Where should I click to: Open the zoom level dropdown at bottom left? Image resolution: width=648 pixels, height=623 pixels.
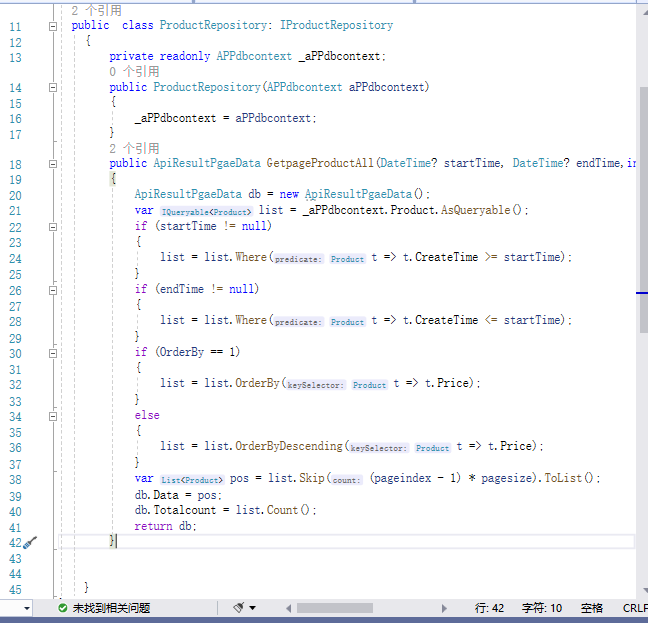click(26, 609)
